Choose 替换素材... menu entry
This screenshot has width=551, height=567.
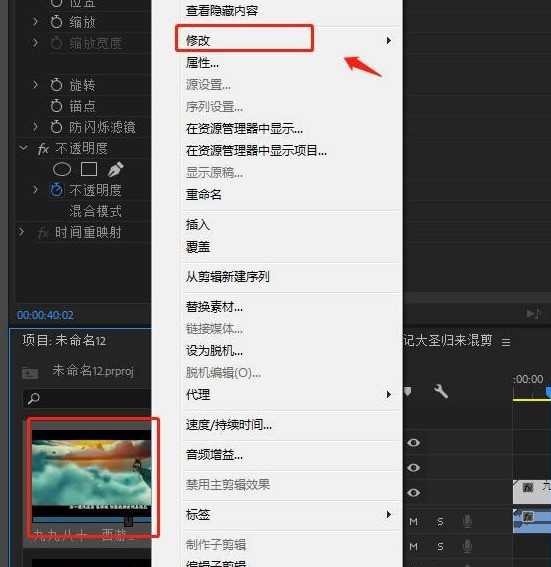tap(214, 307)
